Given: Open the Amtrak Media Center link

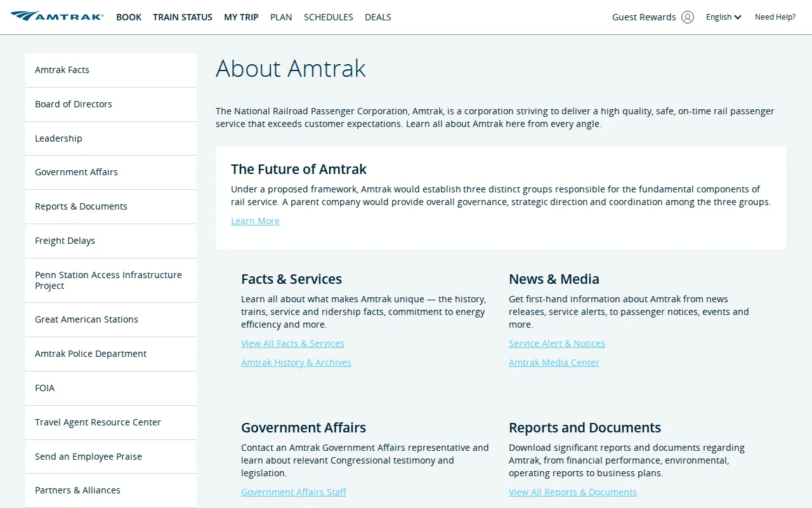Looking at the screenshot, I should click(554, 363).
